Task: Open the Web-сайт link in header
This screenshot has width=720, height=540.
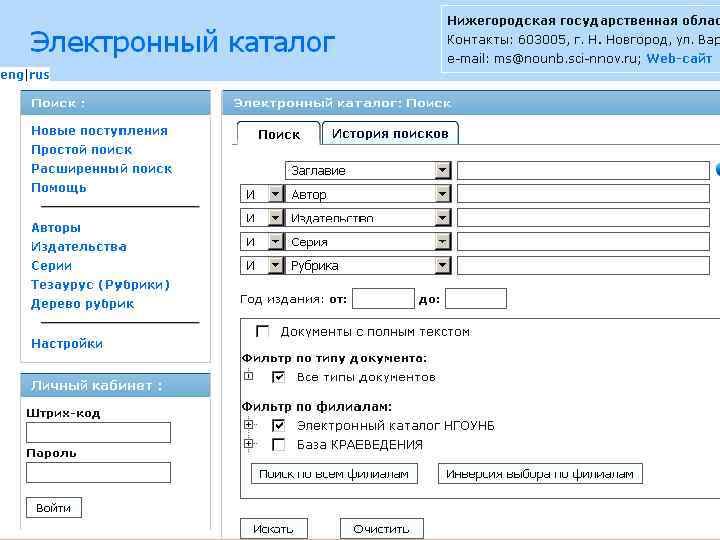Action: click(679, 58)
